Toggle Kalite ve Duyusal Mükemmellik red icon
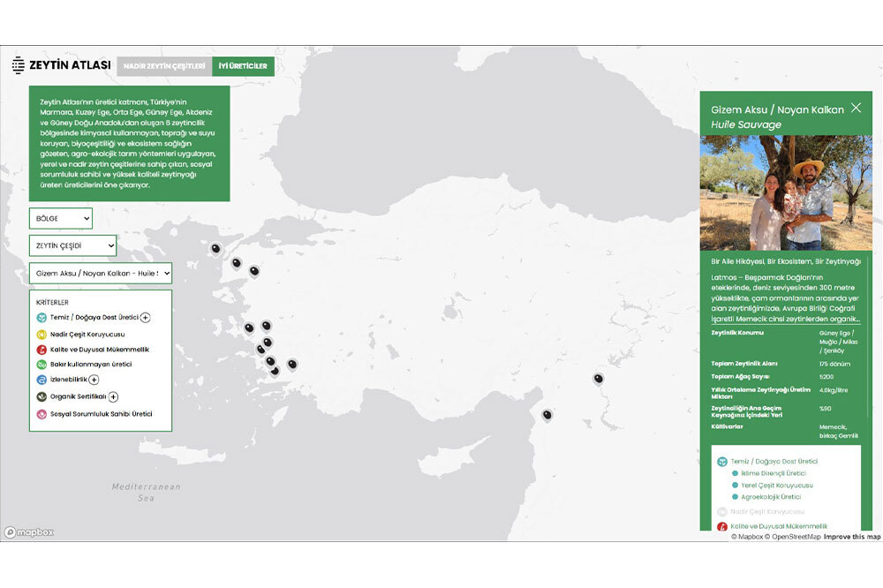Image resolution: width=883 pixels, height=588 pixels. point(42,350)
